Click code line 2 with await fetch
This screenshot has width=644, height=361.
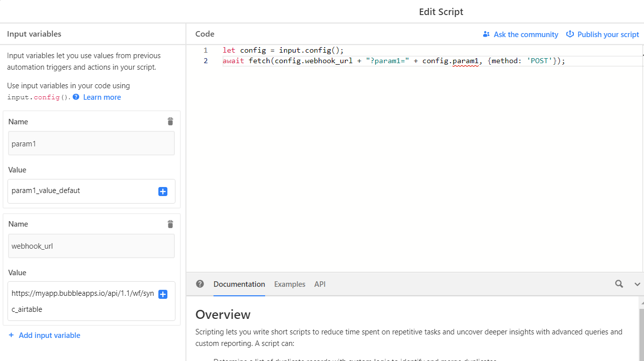(394, 61)
